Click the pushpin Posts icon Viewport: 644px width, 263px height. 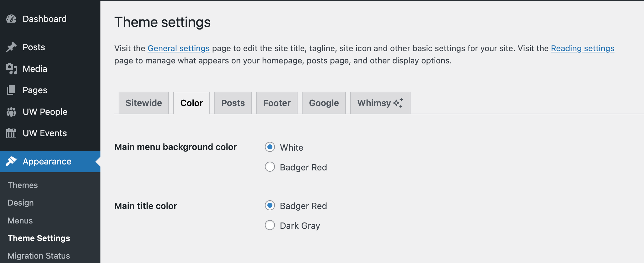(x=11, y=47)
